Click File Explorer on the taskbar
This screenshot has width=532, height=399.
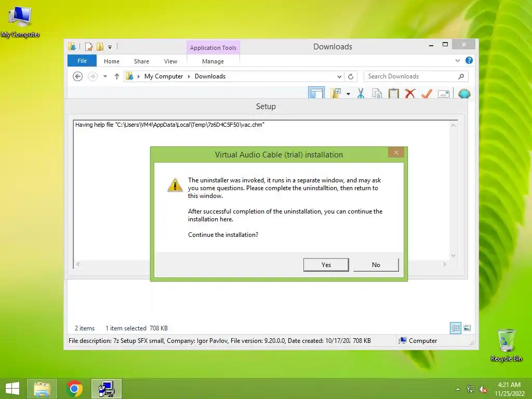coord(42,389)
